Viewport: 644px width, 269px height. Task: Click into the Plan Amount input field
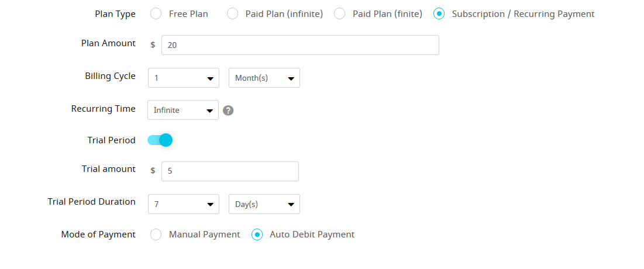(300, 45)
